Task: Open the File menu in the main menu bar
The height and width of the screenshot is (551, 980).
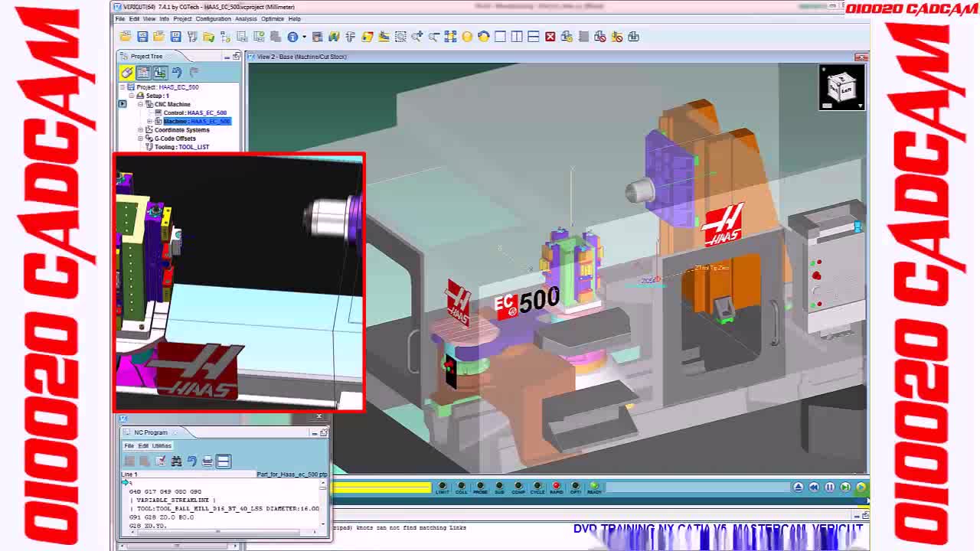Action: (120, 18)
